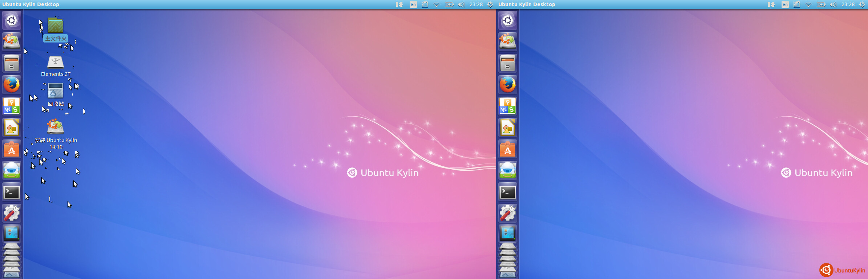The width and height of the screenshot is (868, 279).
Task: Select the 回收站 trash icon on the desktop
Action: click(x=56, y=91)
